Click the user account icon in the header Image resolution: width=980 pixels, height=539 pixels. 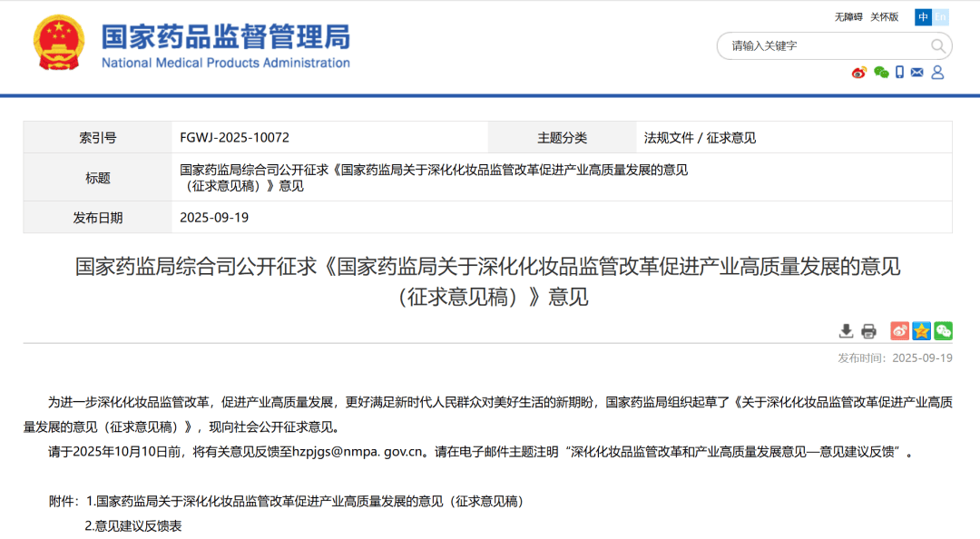click(937, 73)
